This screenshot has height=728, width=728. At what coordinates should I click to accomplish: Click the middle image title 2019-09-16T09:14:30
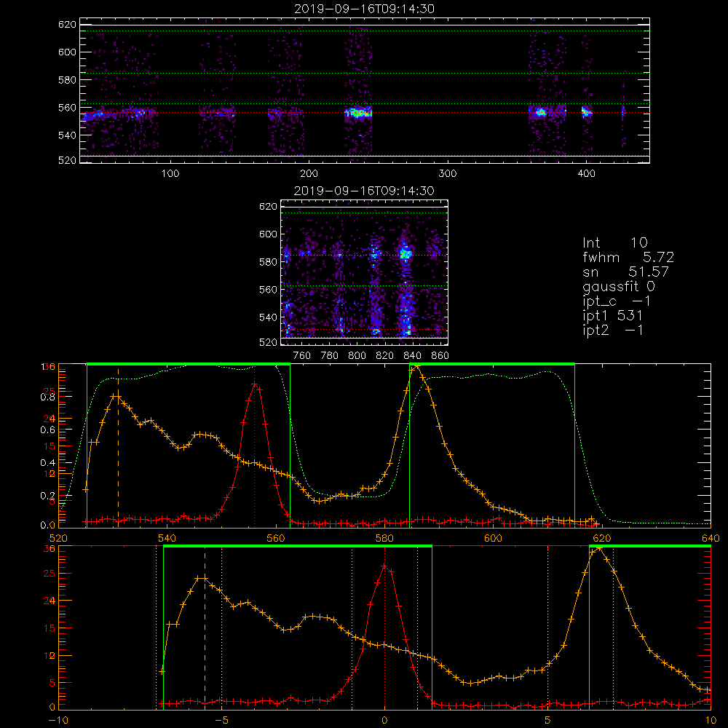tap(365, 191)
